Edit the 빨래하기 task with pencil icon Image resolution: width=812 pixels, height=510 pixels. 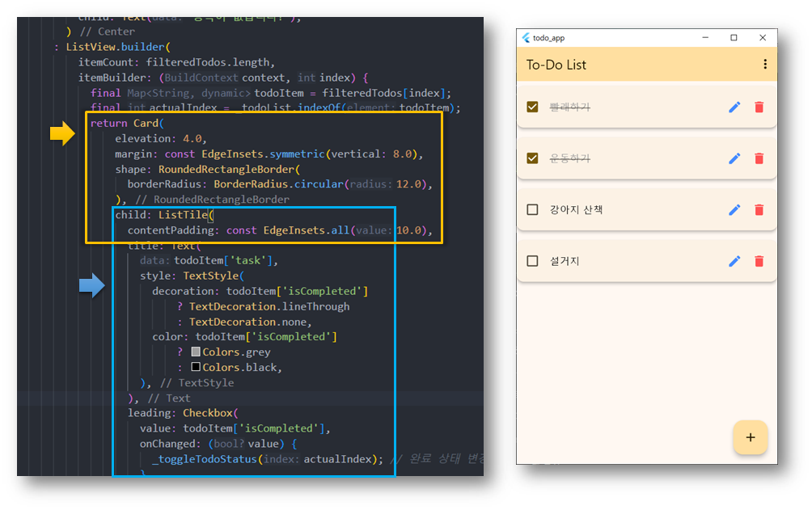734,107
